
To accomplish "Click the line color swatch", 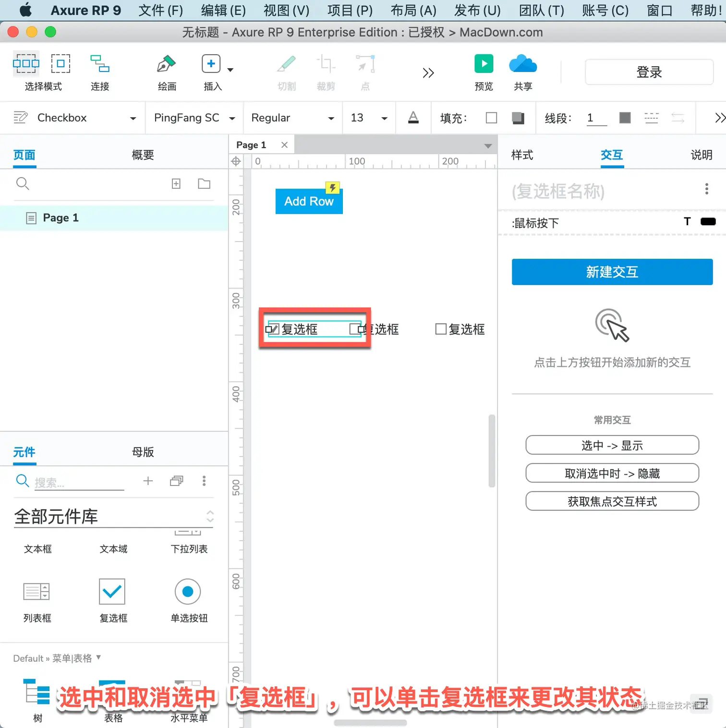I will point(625,118).
